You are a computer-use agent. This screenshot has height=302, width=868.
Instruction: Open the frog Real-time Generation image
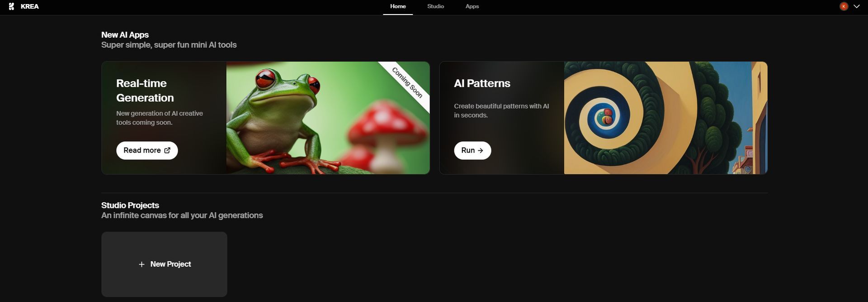[328, 118]
